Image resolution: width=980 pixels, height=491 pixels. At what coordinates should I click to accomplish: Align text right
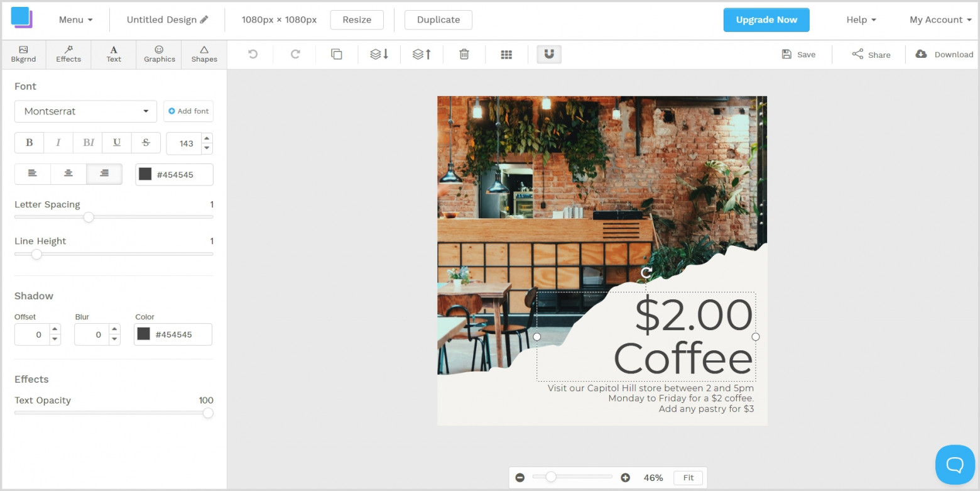tap(104, 174)
